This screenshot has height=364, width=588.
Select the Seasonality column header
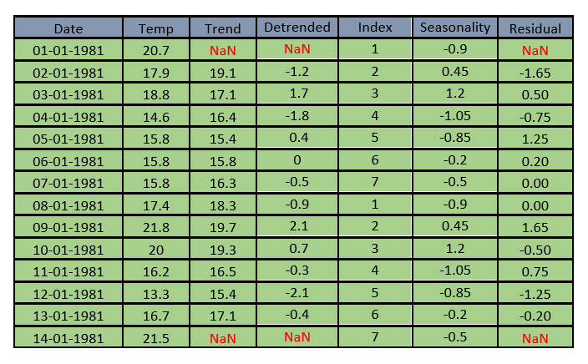[x=455, y=28]
